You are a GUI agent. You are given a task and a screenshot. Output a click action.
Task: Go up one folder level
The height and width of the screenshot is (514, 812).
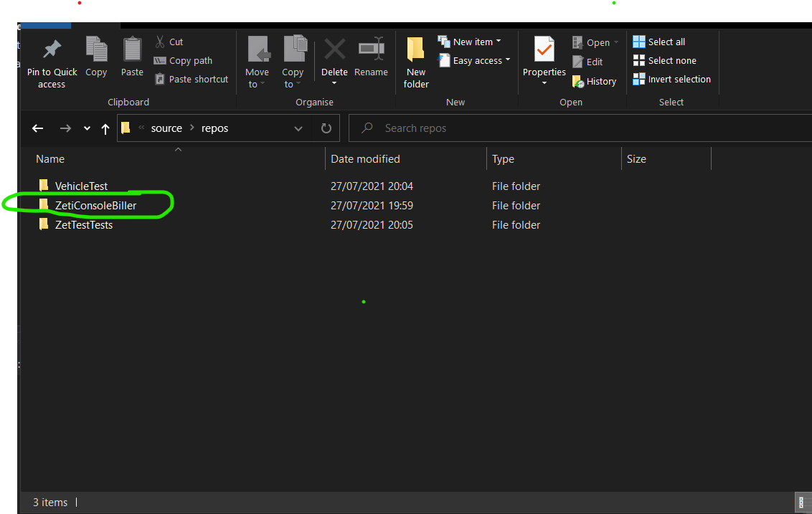click(x=105, y=129)
